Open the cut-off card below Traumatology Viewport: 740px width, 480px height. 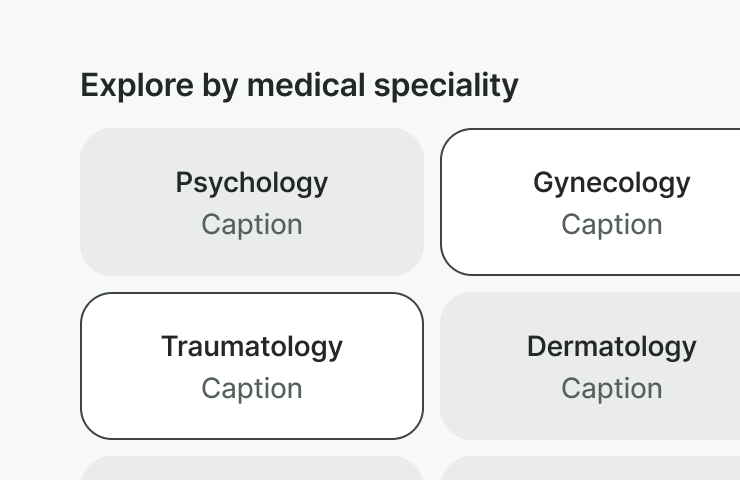251,469
